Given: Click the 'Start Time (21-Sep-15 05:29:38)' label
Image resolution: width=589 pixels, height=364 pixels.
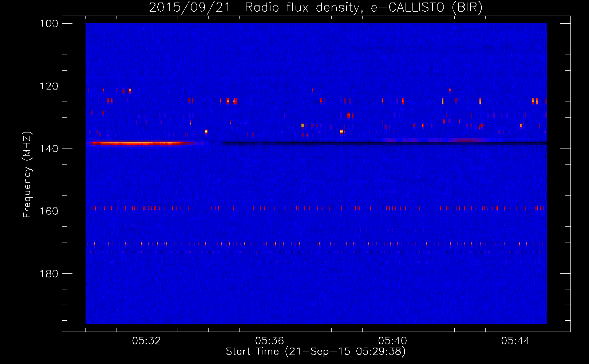Looking at the screenshot, I should click(x=316, y=352).
